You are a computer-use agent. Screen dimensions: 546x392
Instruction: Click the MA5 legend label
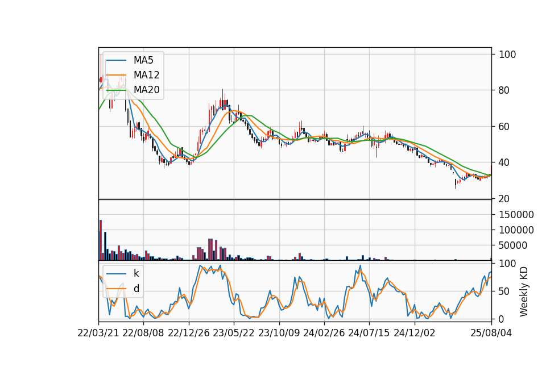coord(143,60)
